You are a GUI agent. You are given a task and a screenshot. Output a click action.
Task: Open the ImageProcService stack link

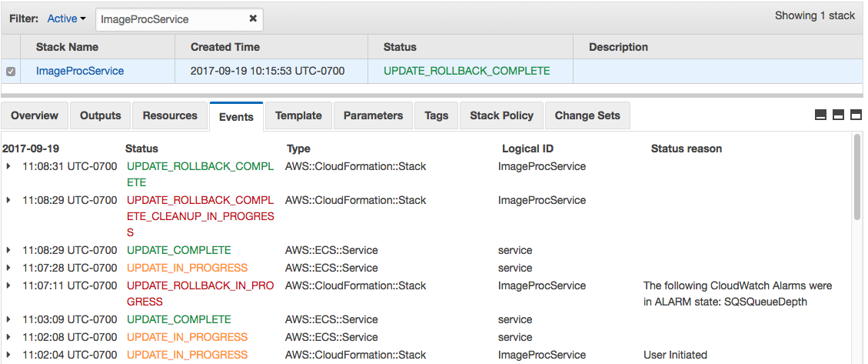[x=80, y=71]
